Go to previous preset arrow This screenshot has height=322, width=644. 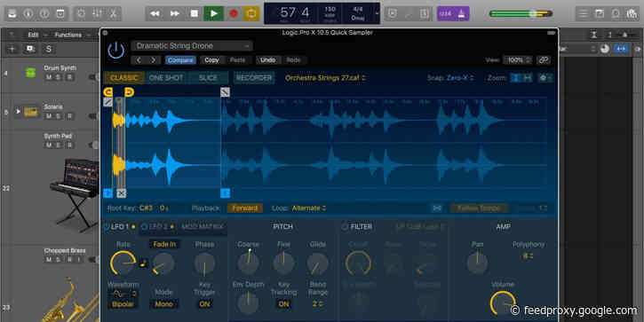pyautogui.click(x=139, y=60)
